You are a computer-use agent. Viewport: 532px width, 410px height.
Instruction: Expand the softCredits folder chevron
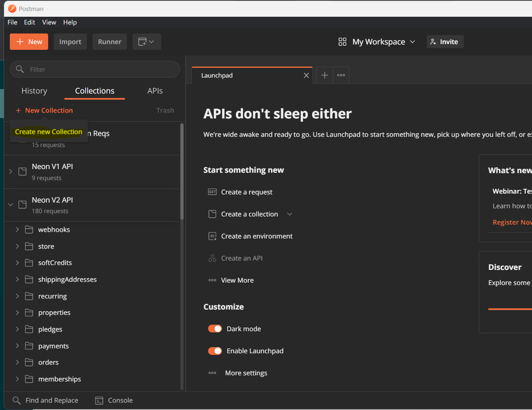(x=17, y=263)
